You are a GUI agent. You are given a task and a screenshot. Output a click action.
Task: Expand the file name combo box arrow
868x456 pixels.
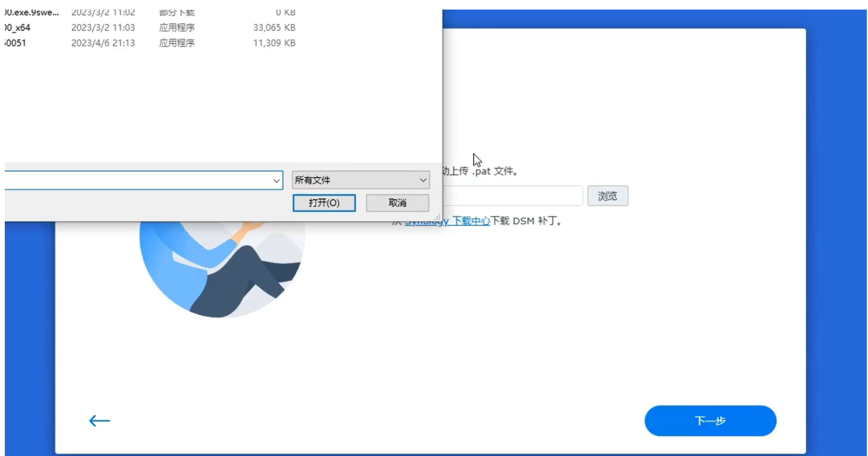click(x=277, y=180)
